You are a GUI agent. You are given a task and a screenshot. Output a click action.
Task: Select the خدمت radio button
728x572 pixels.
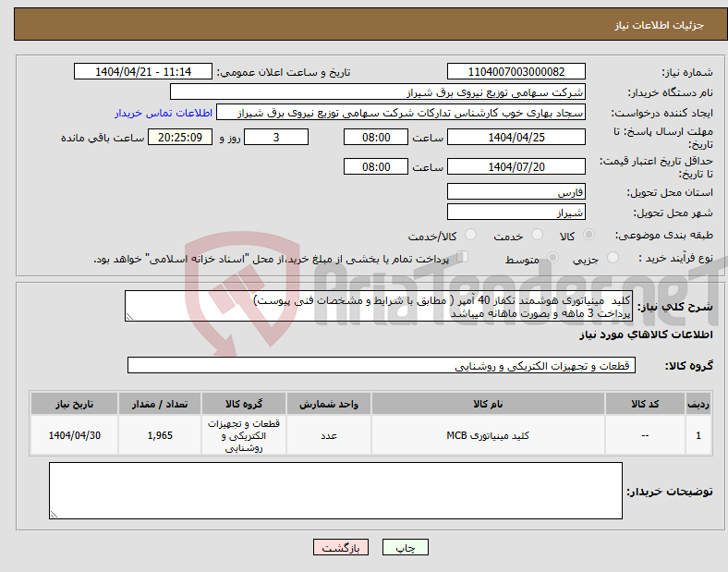tap(537, 235)
